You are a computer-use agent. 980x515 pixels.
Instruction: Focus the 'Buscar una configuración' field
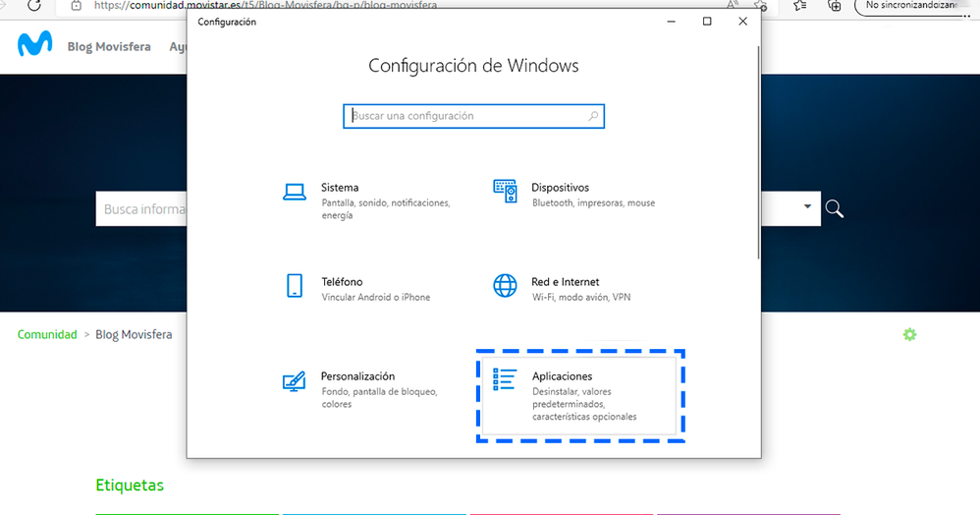(466, 116)
